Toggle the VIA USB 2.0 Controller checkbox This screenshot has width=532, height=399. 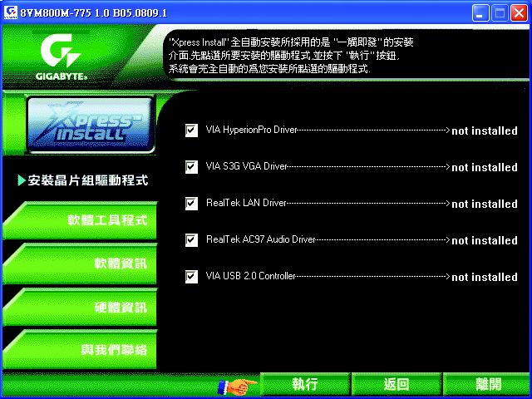click(191, 277)
